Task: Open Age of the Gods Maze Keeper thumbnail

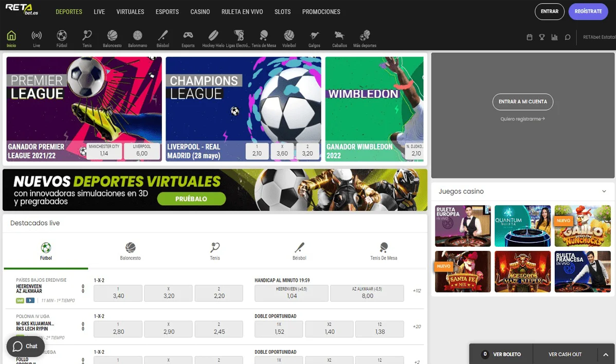Action: tap(522, 272)
